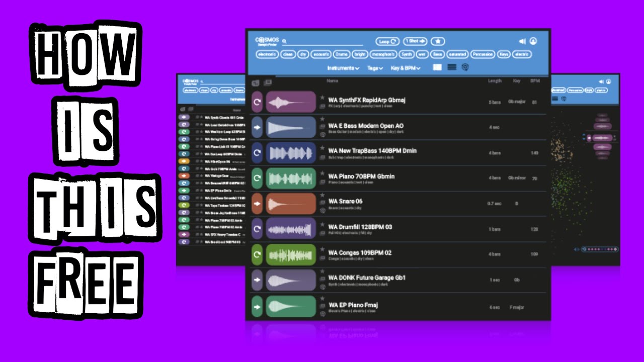Select the Percussion tag pill
The image size is (644, 362).
(482, 54)
